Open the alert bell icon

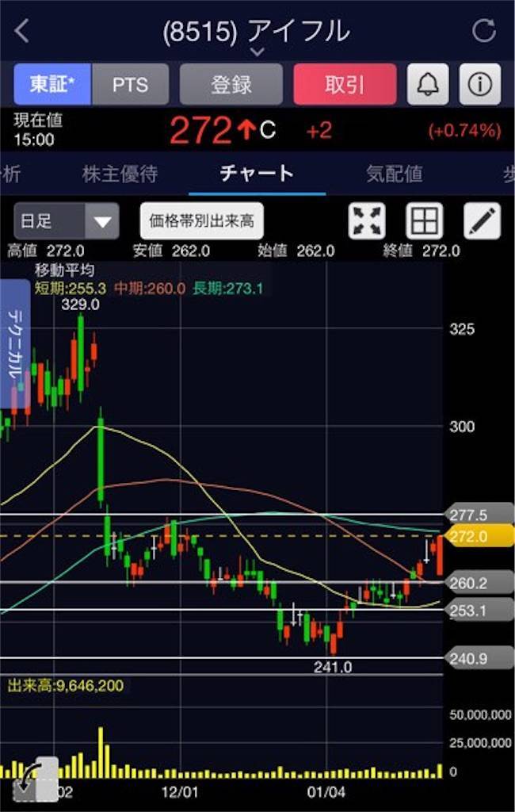pos(428,84)
